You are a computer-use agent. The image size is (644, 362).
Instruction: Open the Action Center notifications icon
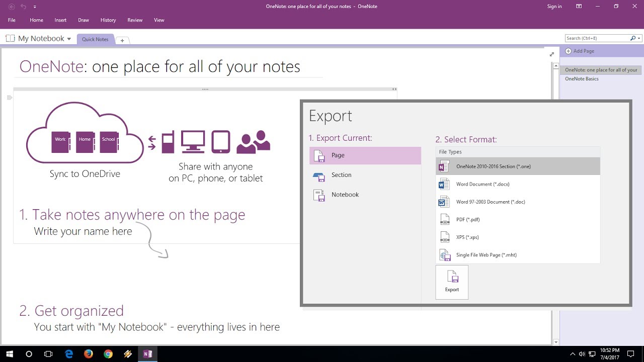(x=631, y=354)
